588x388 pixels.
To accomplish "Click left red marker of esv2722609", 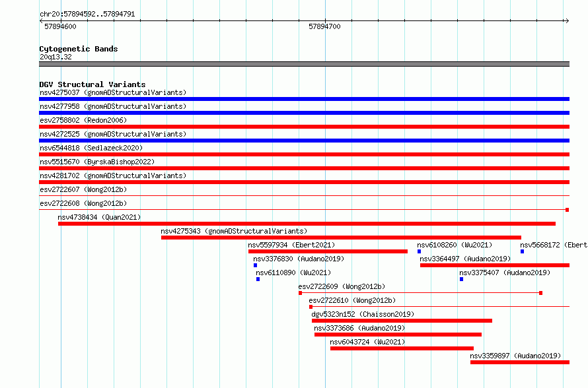I will point(301,293).
